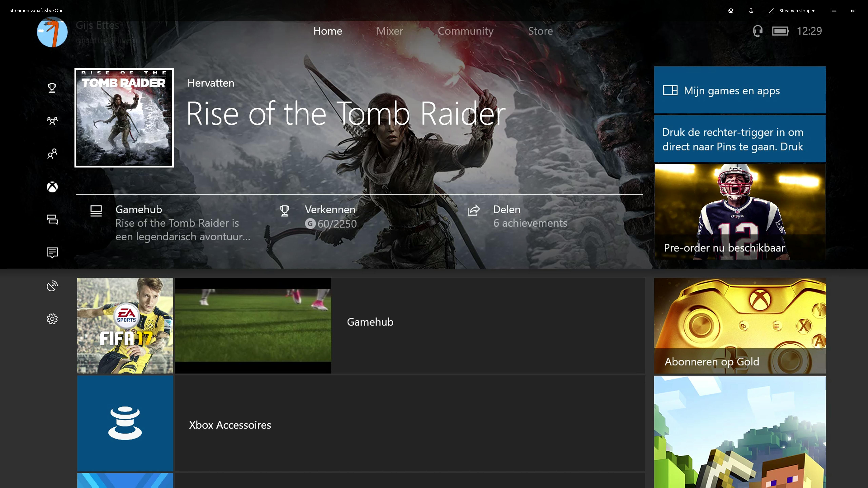Click the Gijs Ettes profile avatar

[x=52, y=32]
